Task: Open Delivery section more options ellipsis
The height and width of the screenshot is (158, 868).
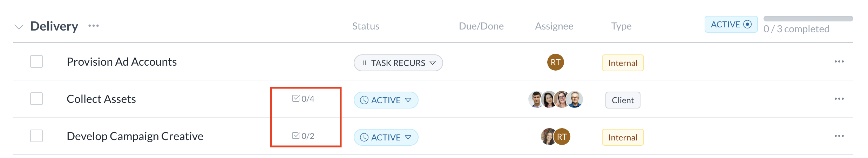Action: pos(94,26)
